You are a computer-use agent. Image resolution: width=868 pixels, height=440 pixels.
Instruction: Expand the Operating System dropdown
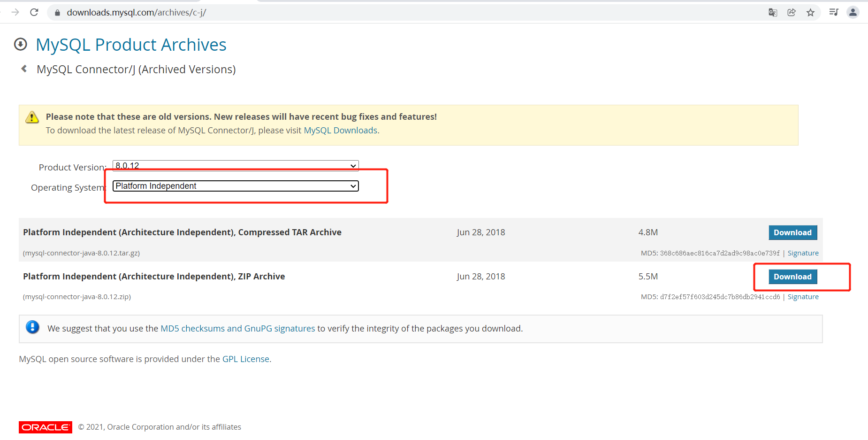(x=236, y=186)
